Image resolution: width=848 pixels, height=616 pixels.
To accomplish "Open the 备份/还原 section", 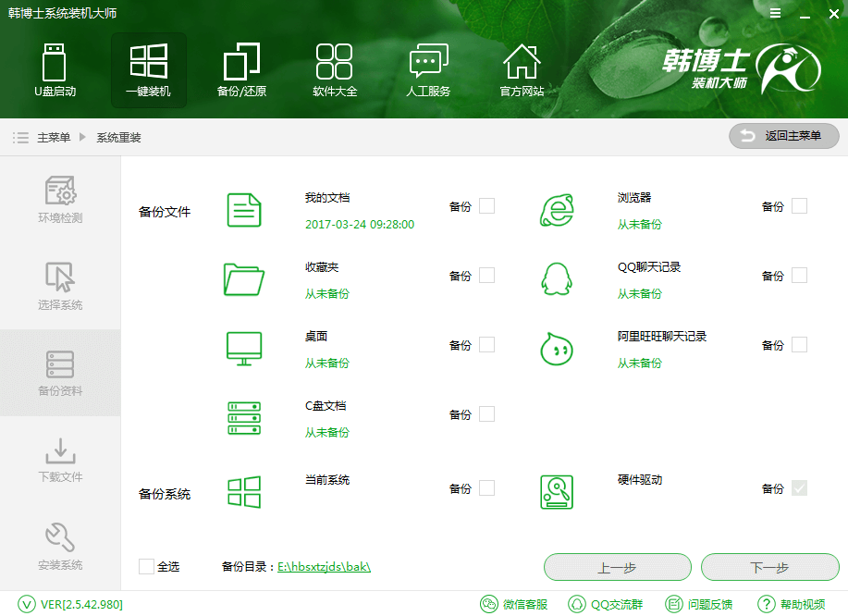I will pos(241,69).
